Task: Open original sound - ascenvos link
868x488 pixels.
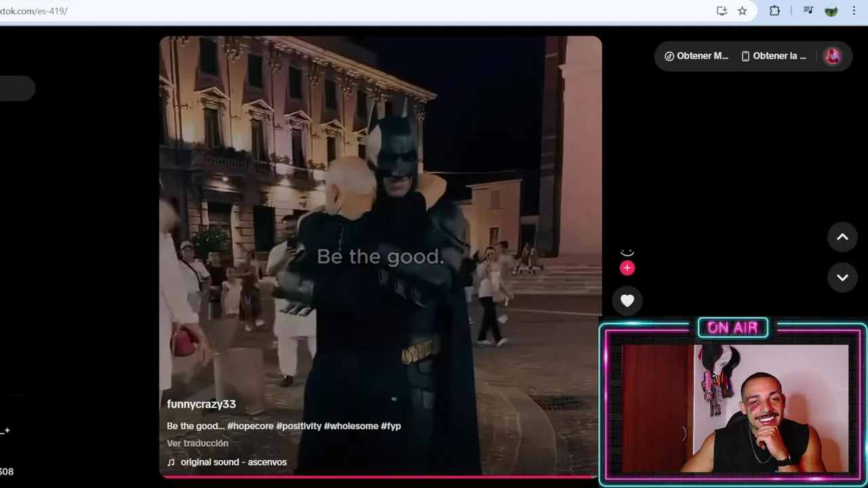Action: coord(233,462)
